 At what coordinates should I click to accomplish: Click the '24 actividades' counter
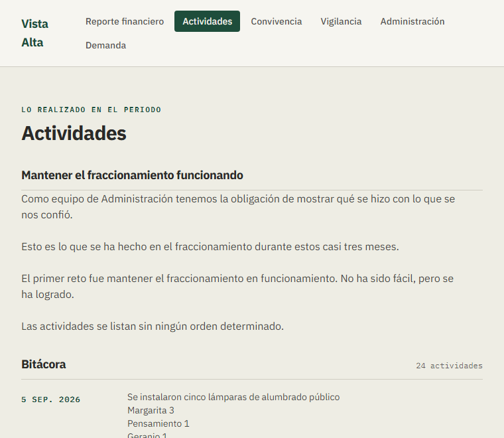tap(449, 366)
